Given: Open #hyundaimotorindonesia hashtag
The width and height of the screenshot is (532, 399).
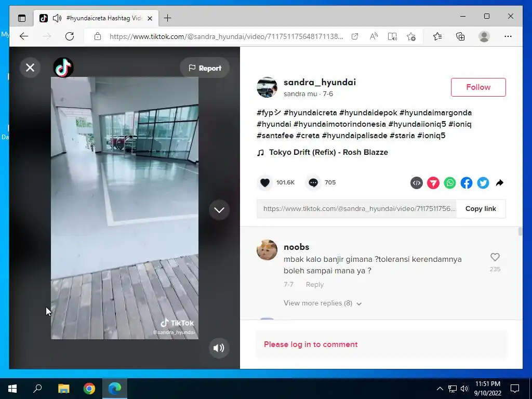Looking at the screenshot, I should 340,124.
